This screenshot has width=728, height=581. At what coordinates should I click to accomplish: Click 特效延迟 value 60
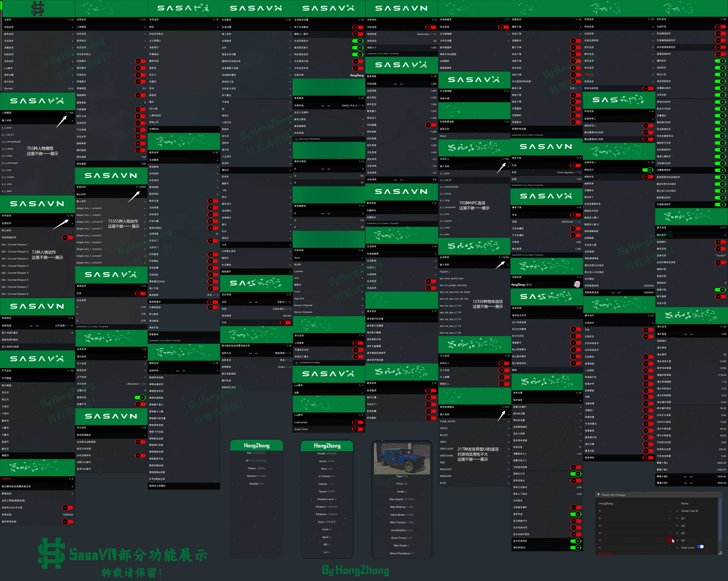(x=435, y=41)
